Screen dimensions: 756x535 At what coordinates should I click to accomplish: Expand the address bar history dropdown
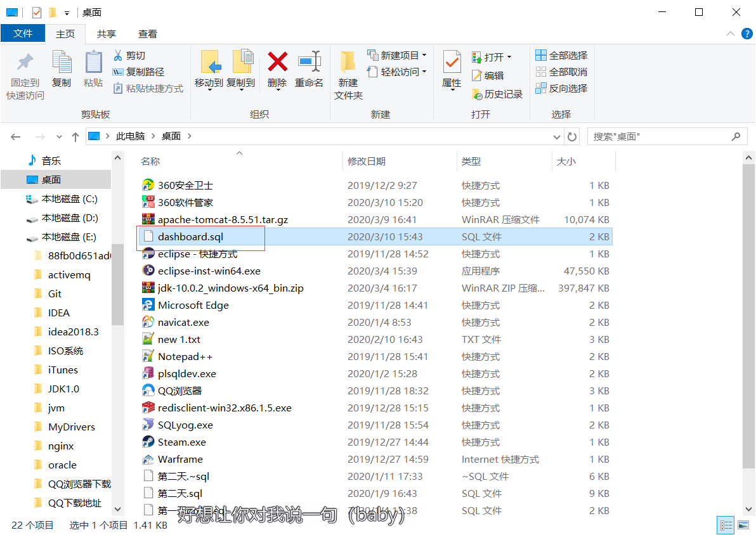[x=556, y=136]
